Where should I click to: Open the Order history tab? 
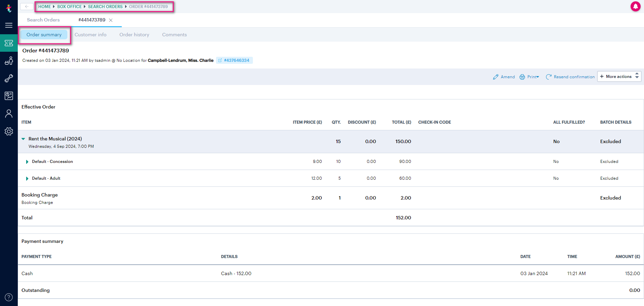(134, 35)
